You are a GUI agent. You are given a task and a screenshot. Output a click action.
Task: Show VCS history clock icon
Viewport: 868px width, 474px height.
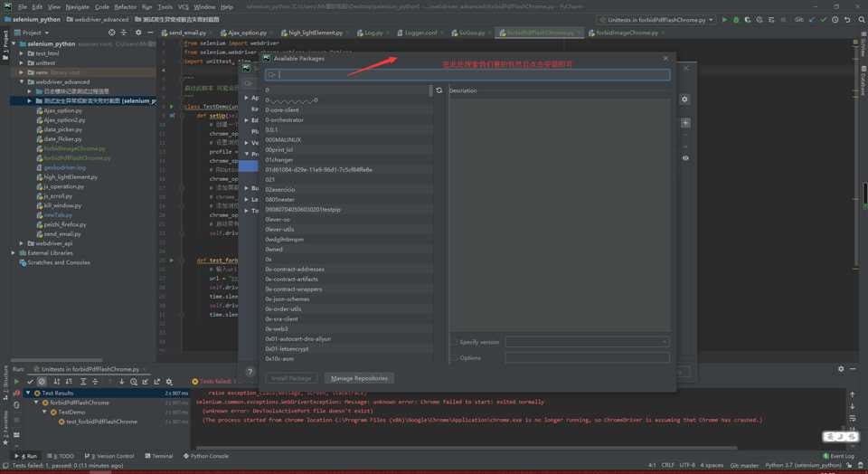(x=835, y=19)
